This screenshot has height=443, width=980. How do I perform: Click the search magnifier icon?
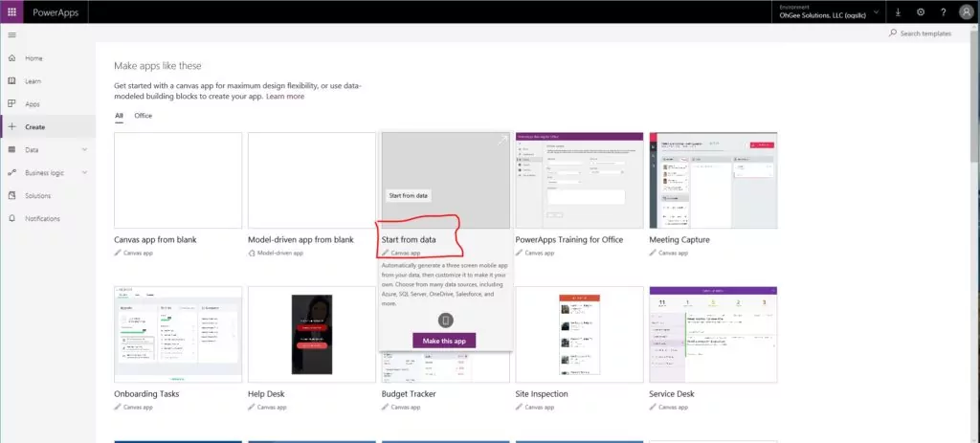click(x=893, y=33)
